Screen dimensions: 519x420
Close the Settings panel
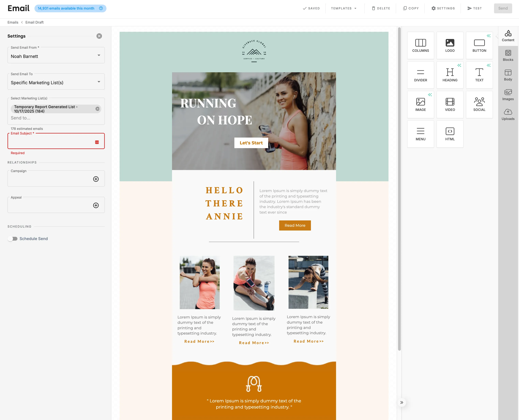(x=99, y=36)
